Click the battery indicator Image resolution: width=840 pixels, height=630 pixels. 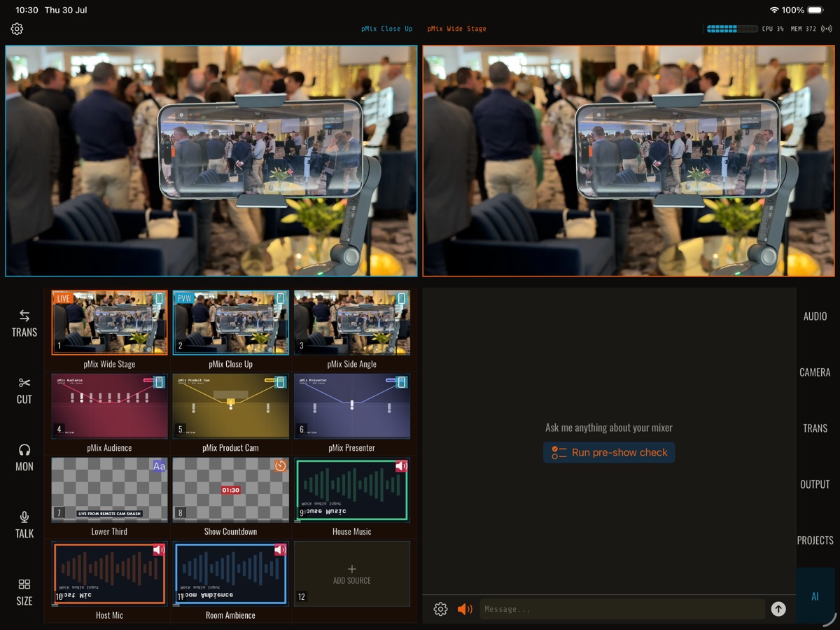click(x=815, y=10)
